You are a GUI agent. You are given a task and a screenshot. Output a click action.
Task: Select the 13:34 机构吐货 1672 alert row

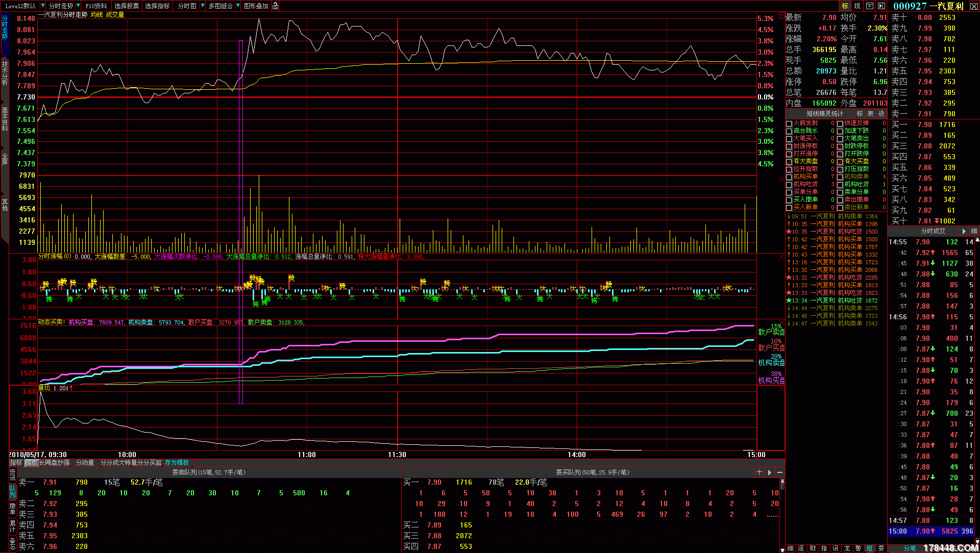coord(835,300)
